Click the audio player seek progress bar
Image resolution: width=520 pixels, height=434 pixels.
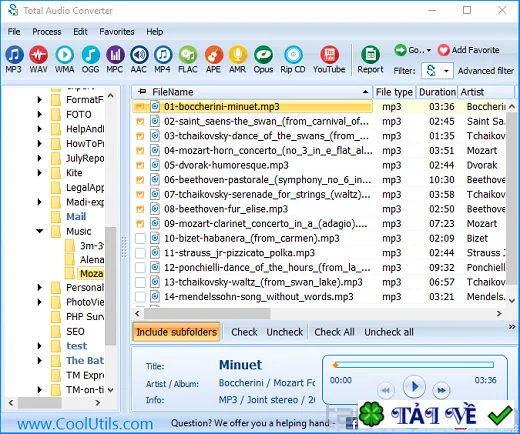click(413, 365)
